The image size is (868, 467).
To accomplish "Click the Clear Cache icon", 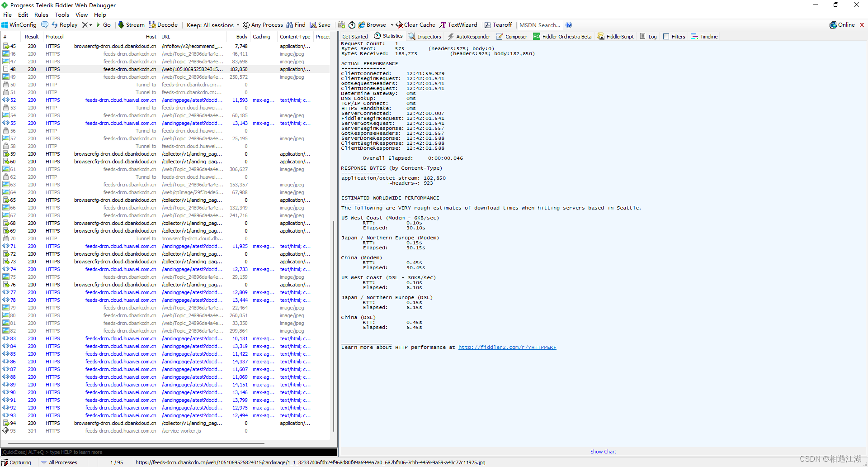I will click(x=415, y=24).
